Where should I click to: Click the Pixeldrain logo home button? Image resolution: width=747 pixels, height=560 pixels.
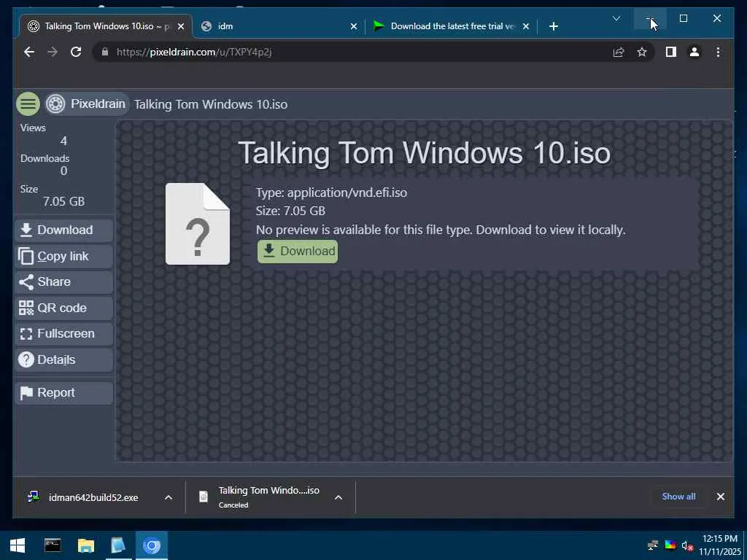click(87, 104)
